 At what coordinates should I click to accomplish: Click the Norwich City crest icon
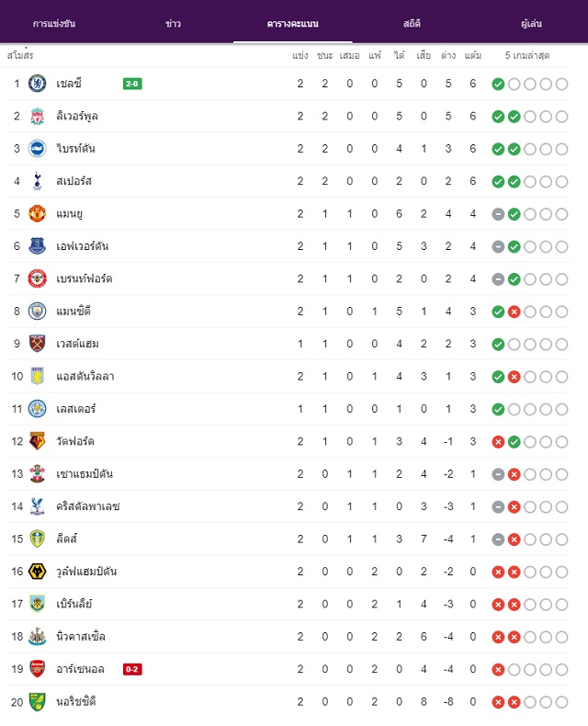tap(37, 701)
